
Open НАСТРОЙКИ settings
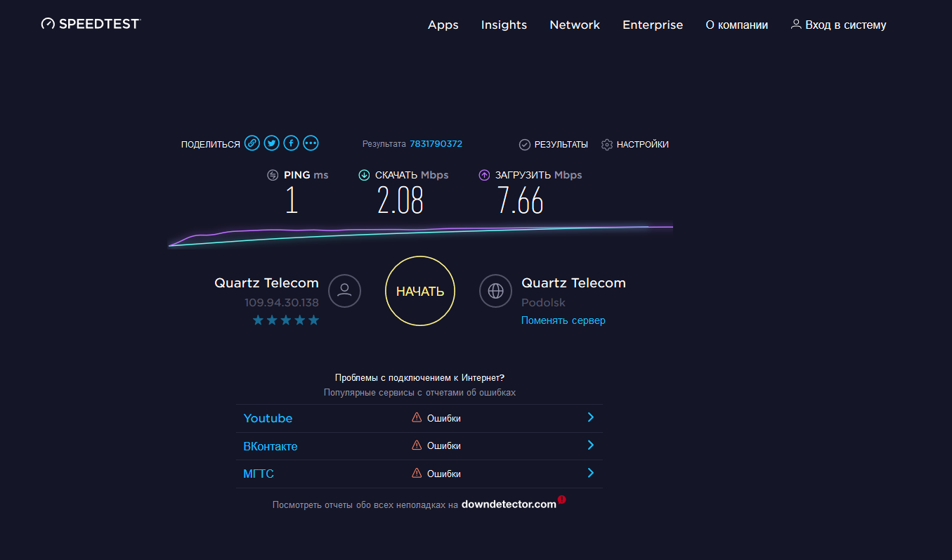point(635,144)
